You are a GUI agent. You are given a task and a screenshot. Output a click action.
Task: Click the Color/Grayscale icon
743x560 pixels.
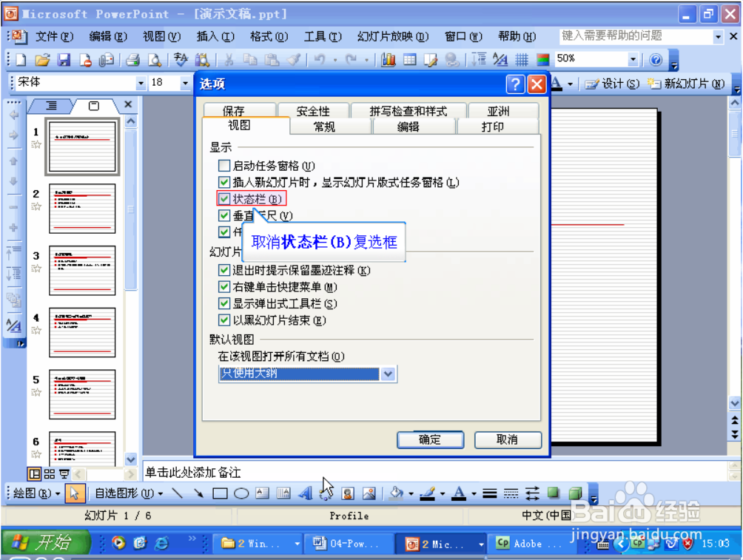542,60
